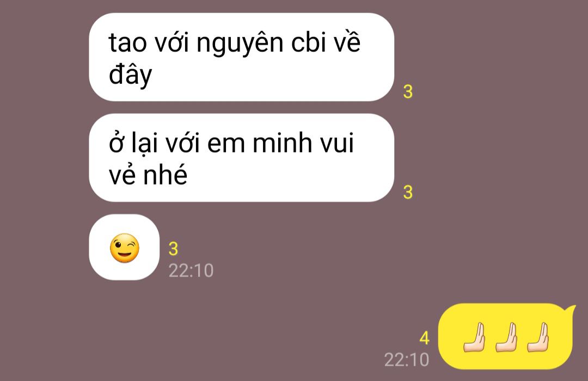Show readers via count 3 beside first message
Image resolution: width=588 pixels, height=381 pixels.
408,91
